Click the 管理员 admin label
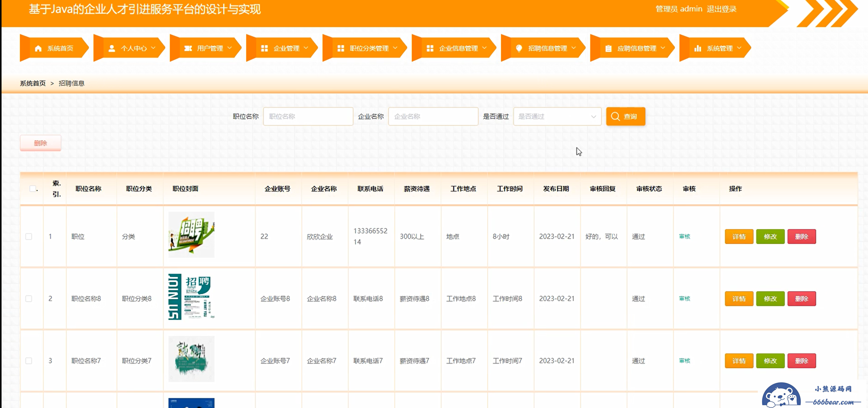 679,9
